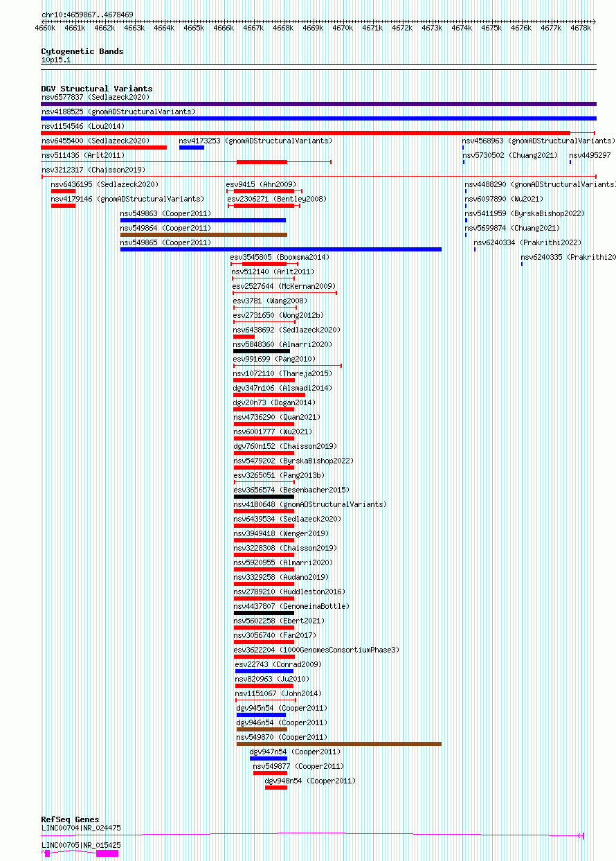
Task: Click the dgv946n54 (Cooper2011) label
Action: 282,722
